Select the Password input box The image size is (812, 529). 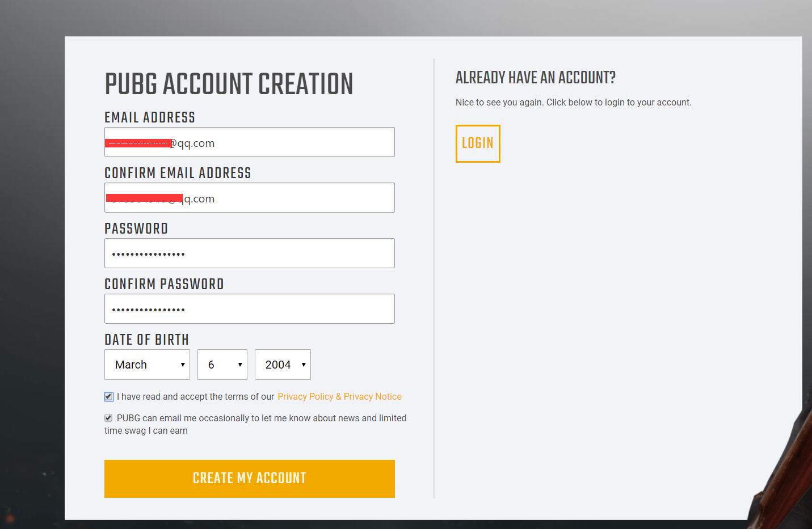249,253
